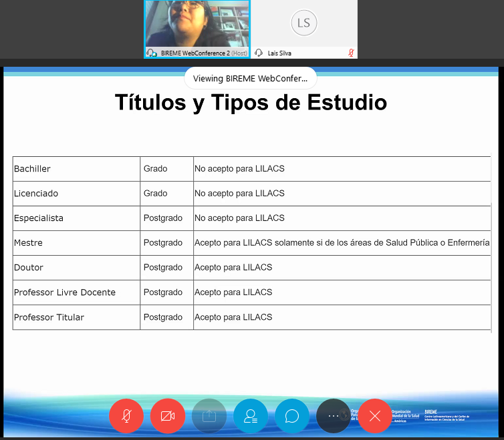Click Grado in the Licenciado row

tap(156, 194)
